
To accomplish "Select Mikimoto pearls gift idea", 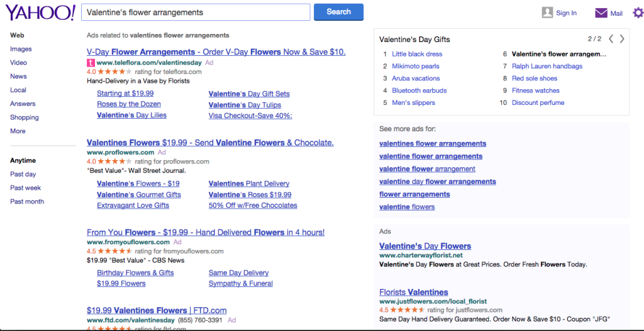I will click(416, 66).
